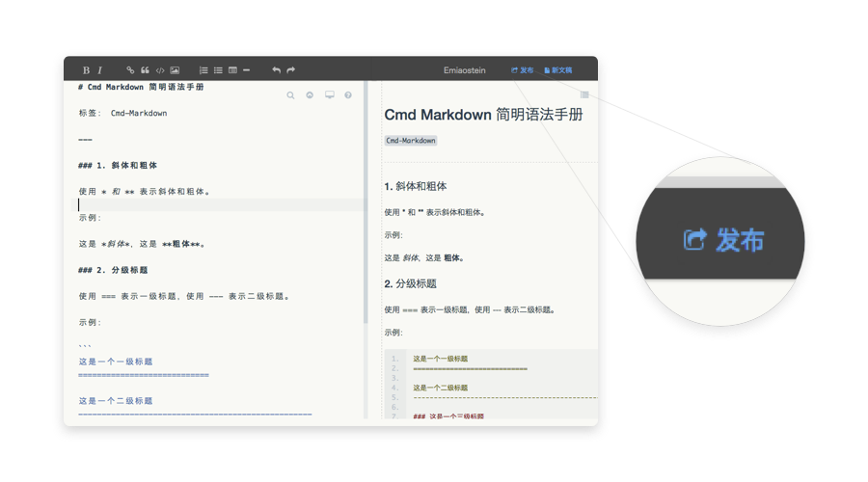Open search with the magnifier icon

pos(290,95)
